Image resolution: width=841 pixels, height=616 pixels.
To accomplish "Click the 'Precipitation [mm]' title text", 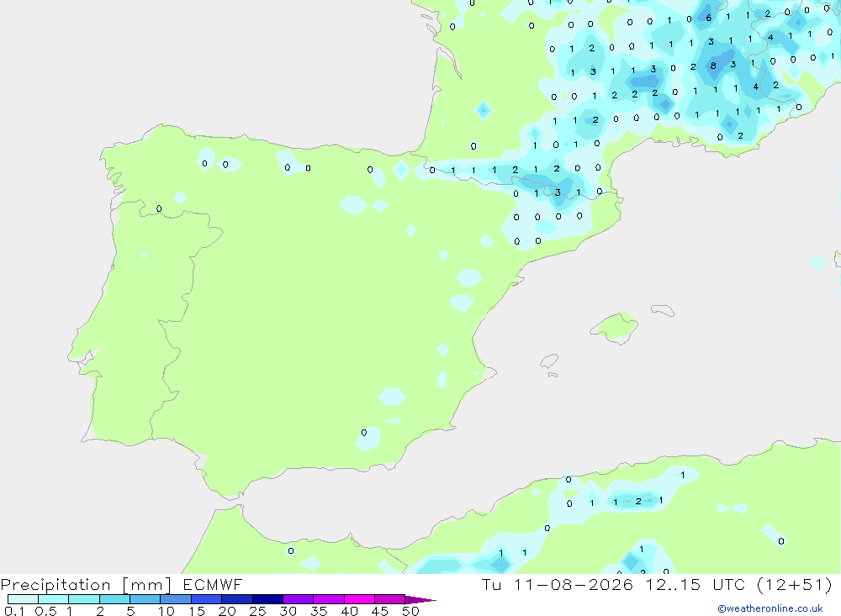I will [x=87, y=585].
